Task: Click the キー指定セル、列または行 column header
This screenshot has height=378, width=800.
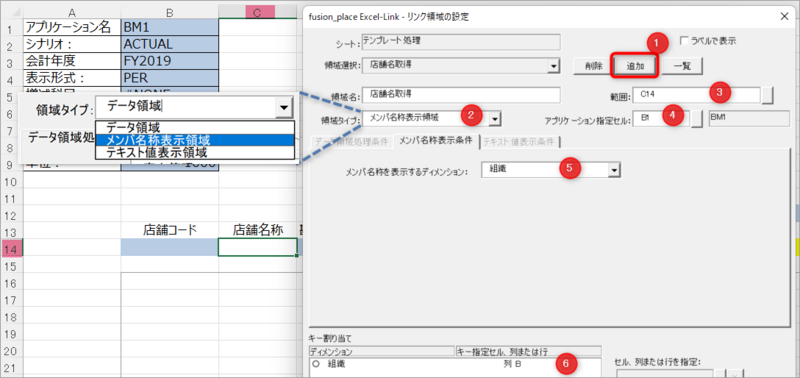Action: [x=528, y=351]
